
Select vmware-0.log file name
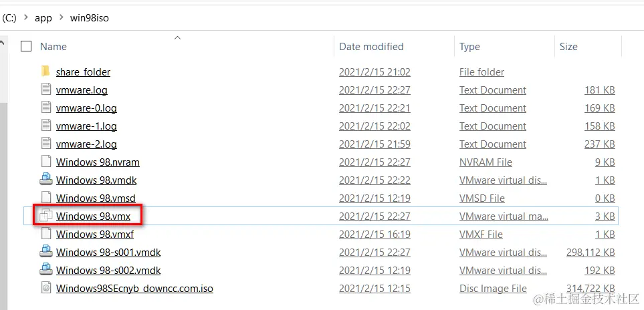coord(86,108)
